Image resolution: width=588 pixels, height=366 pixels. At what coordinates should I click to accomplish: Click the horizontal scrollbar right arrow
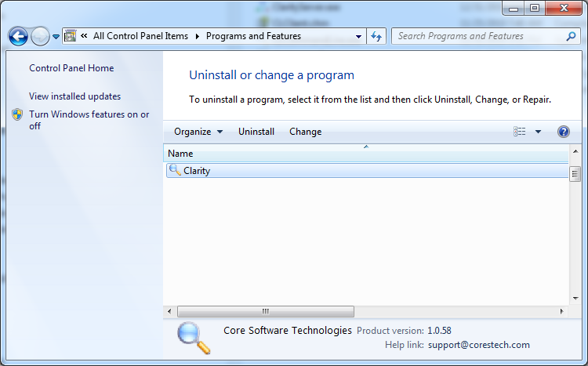point(562,311)
